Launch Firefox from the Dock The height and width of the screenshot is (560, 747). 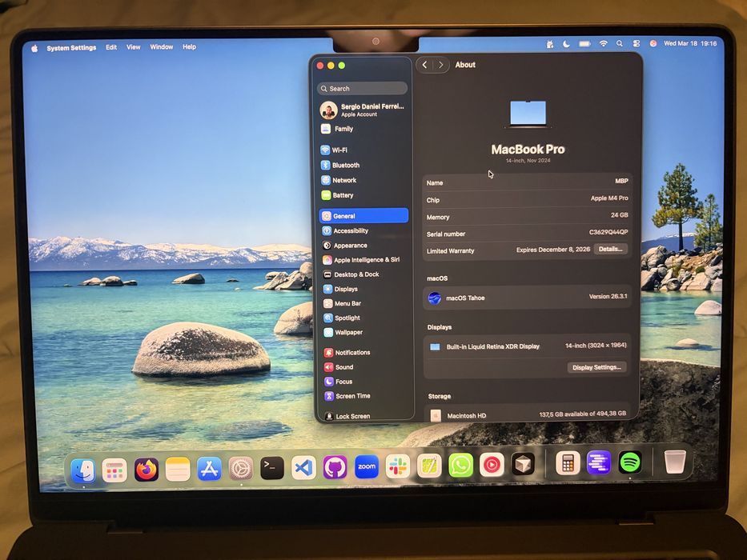coord(147,470)
